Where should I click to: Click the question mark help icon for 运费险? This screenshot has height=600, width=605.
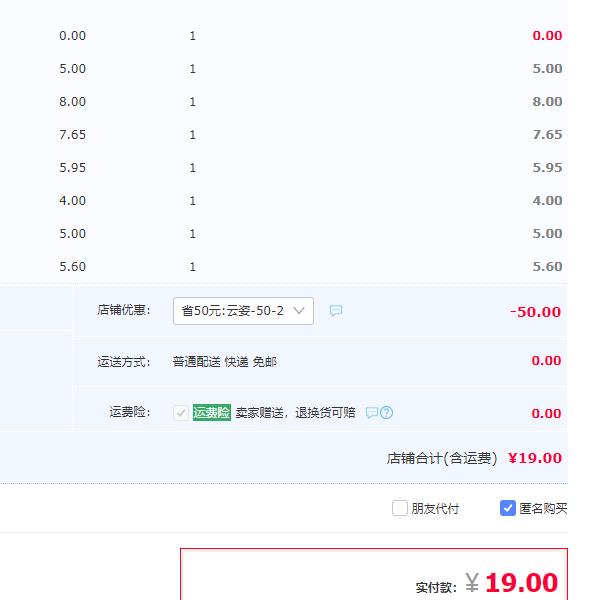click(x=386, y=412)
